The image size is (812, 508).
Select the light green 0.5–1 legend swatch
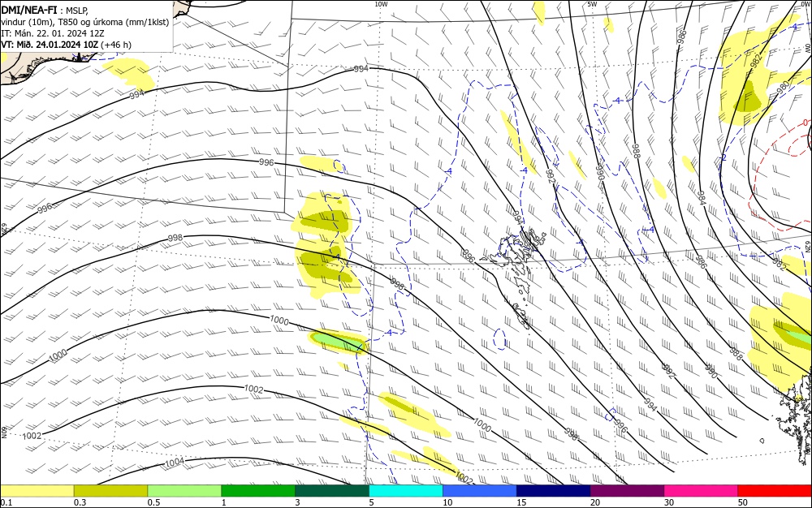pyautogui.click(x=184, y=491)
